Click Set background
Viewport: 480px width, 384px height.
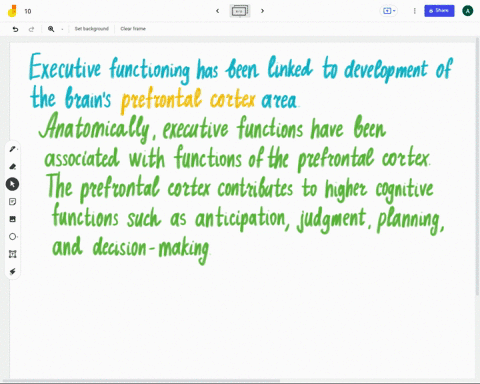click(x=92, y=29)
